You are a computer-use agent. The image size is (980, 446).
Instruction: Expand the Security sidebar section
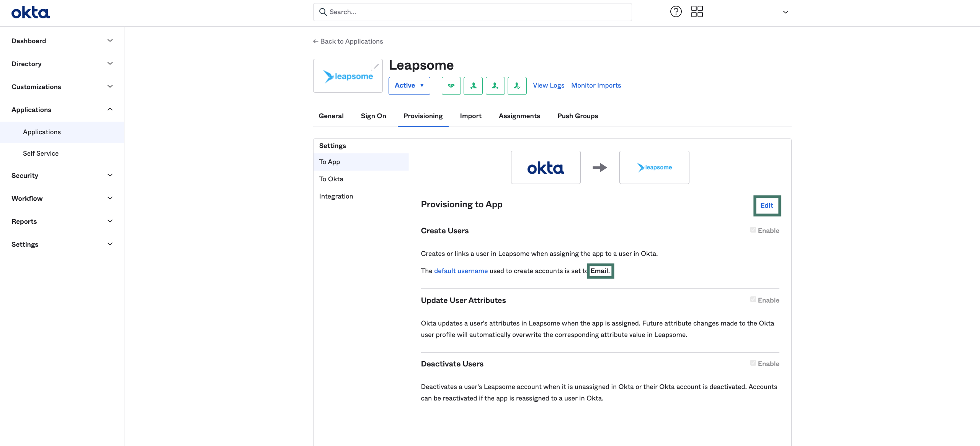click(110, 176)
